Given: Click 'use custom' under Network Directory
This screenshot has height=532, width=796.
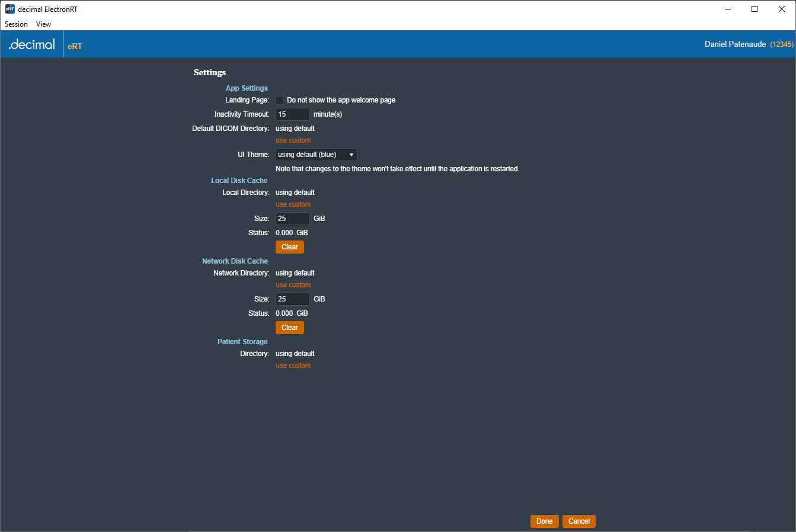Looking at the screenshot, I should (x=293, y=285).
